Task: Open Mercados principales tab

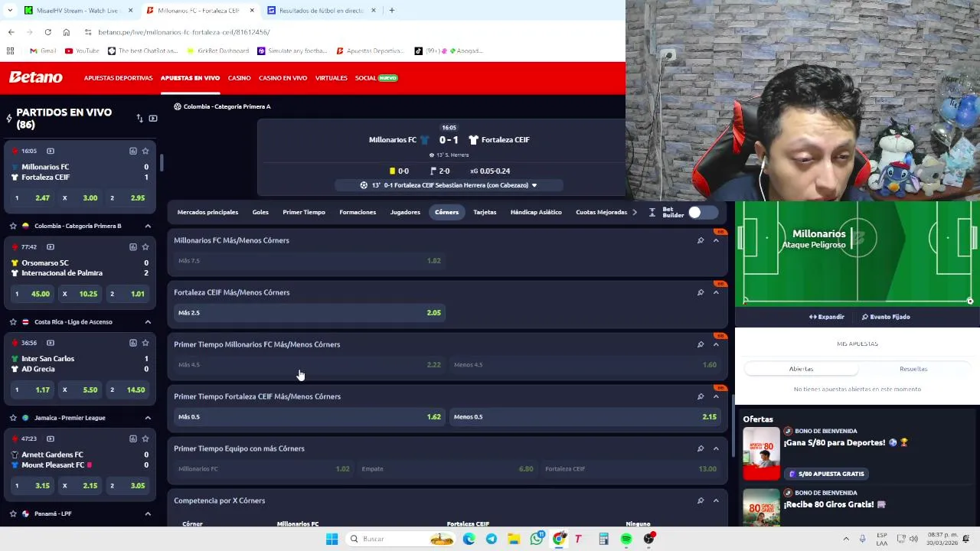Action: click(x=207, y=212)
